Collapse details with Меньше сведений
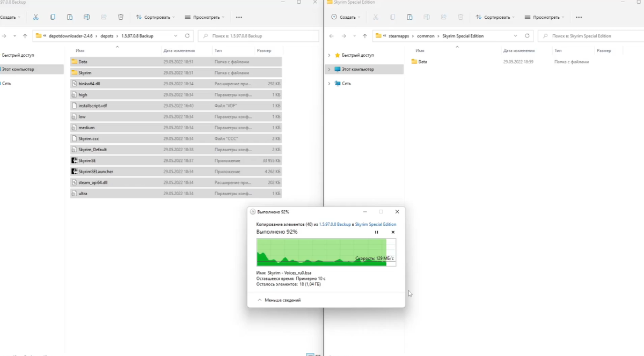The height and width of the screenshot is (356, 644). [x=279, y=300]
